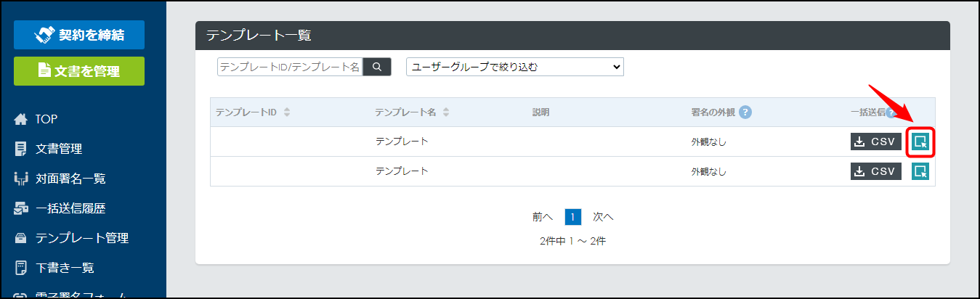The height and width of the screenshot is (299, 980).
Task: Click the highlighted bulk send icon, first row
Action: pyautogui.click(x=920, y=142)
